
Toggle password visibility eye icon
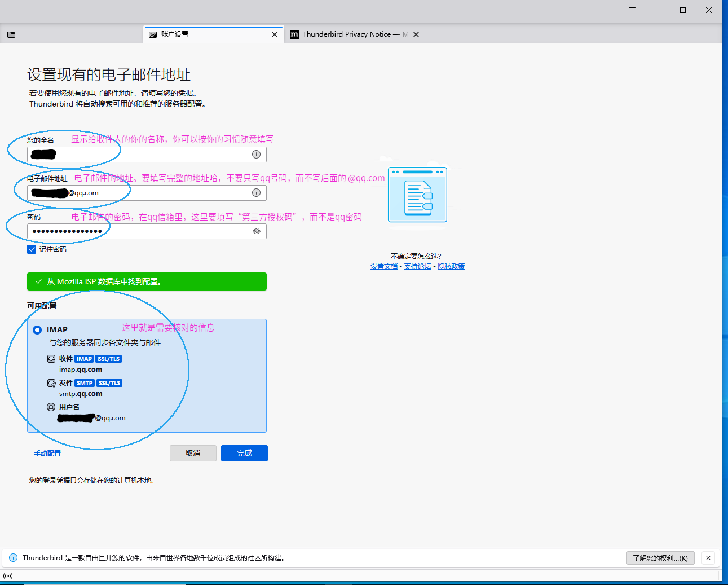(x=256, y=231)
